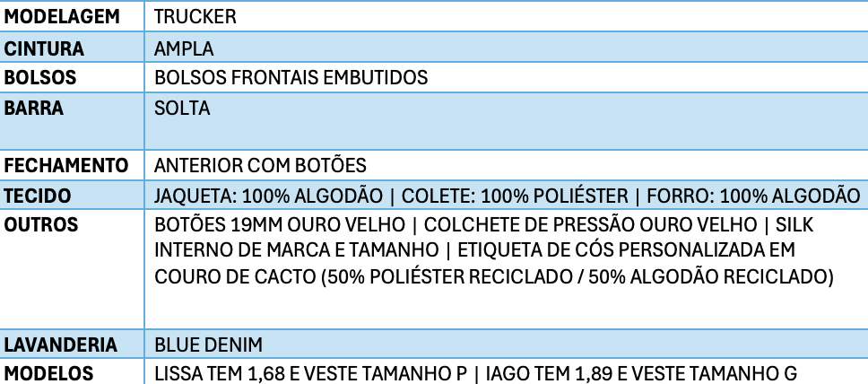The height and width of the screenshot is (384, 868).
Task: Click the MODELOS row label
Action: 48,373
